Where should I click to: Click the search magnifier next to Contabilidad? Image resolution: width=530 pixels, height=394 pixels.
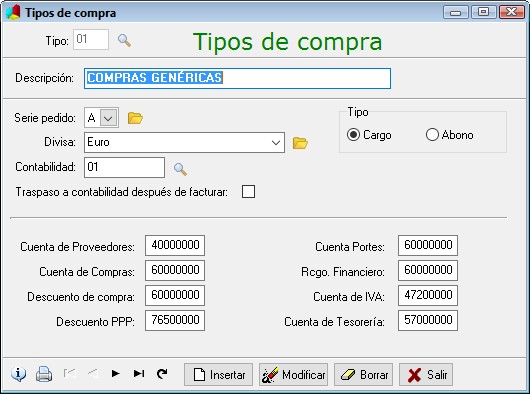point(180,169)
